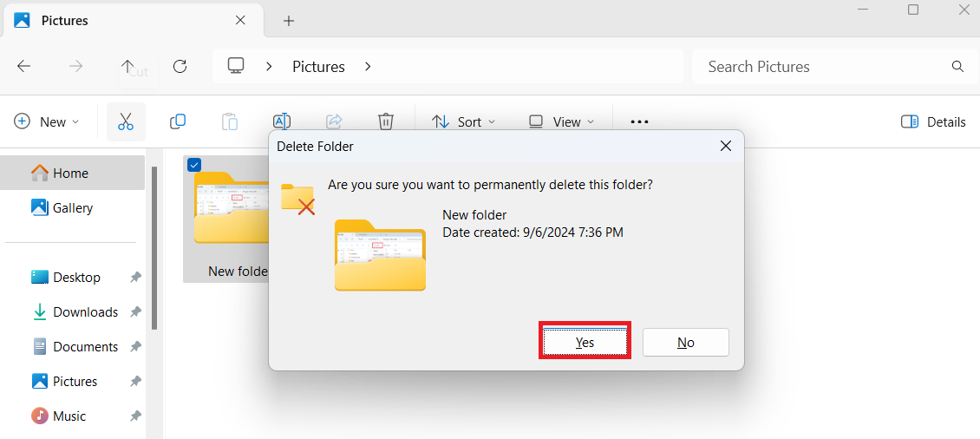Navigate up one folder level
Image resolution: width=980 pixels, height=439 pixels.
pyautogui.click(x=127, y=66)
